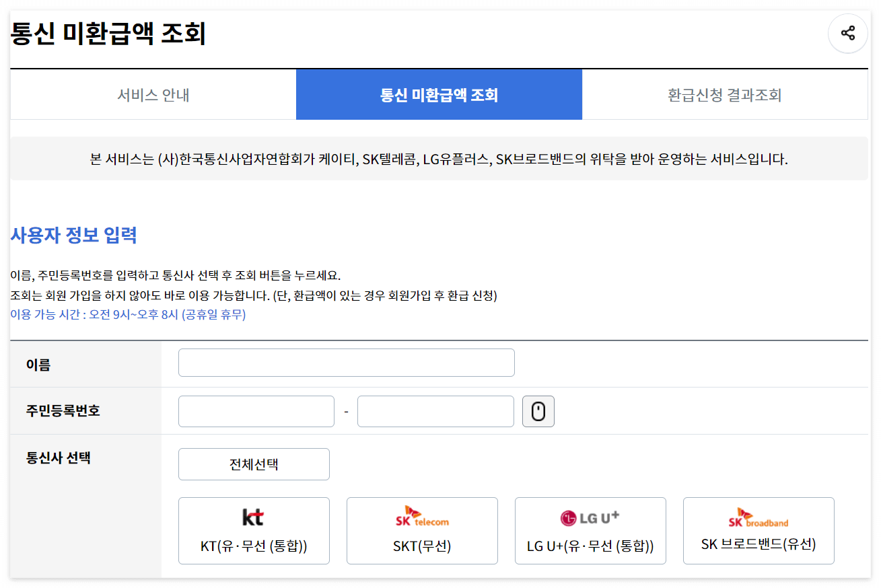Click the share icon in the top-right corner
Screen dimensions: 881x588
pos(847,33)
